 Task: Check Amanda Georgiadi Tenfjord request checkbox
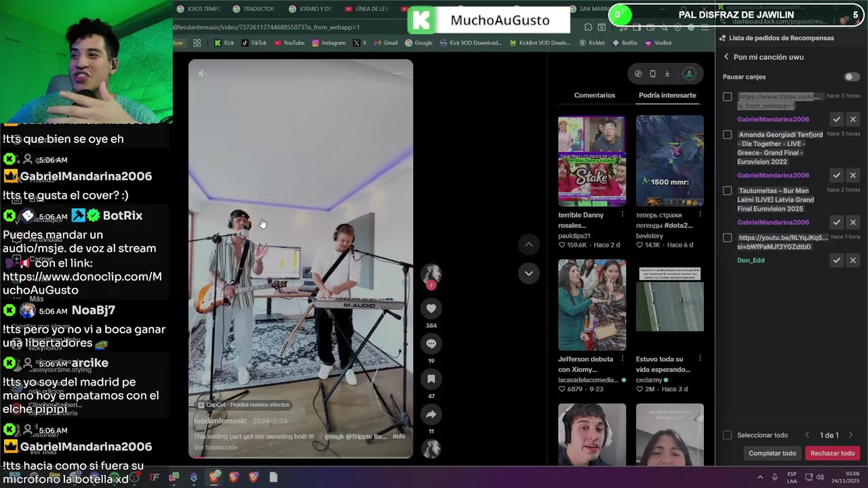[x=728, y=135]
